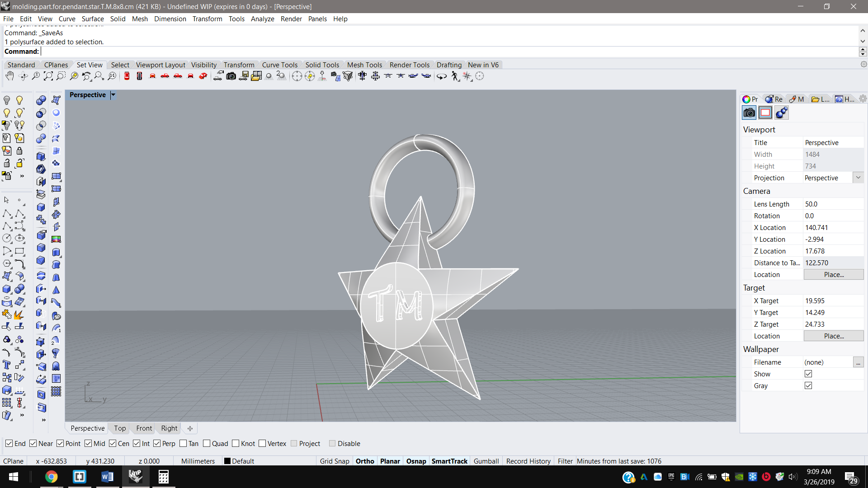868x488 pixels.
Task: Open Rhino from the Windows taskbar
Action: pos(135,476)
